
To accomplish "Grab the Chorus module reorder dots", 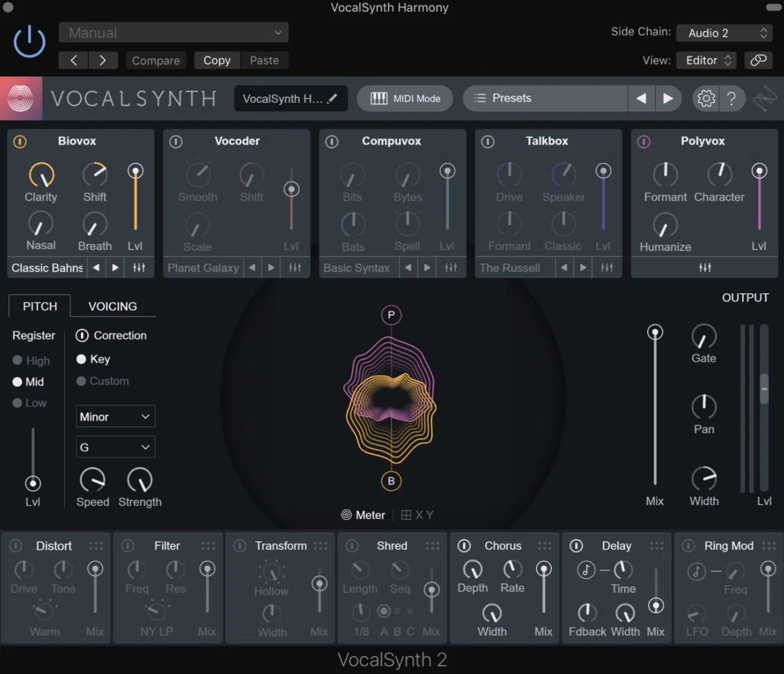I will (x=544, y=545).
